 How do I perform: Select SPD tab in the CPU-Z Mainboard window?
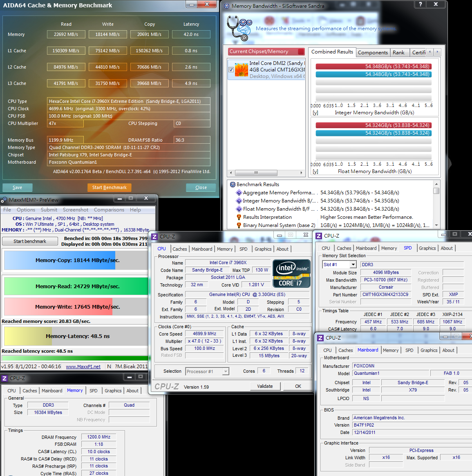click(x=409, y=350)
